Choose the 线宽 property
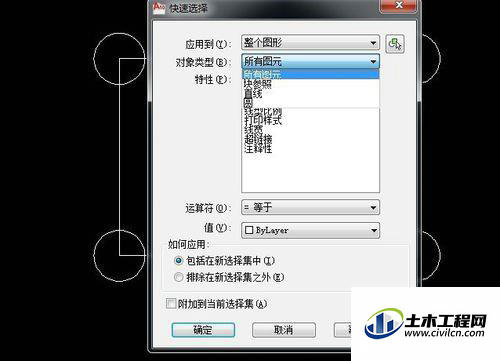Image resolution: width=500 pixels, height=361 pixels. [x=253, y=129]
